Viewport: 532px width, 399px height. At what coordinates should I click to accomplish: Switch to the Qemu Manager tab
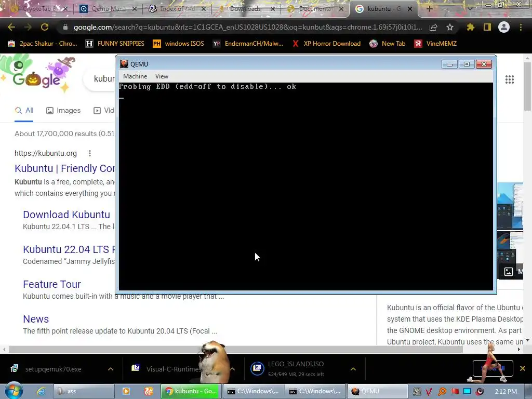107,9
